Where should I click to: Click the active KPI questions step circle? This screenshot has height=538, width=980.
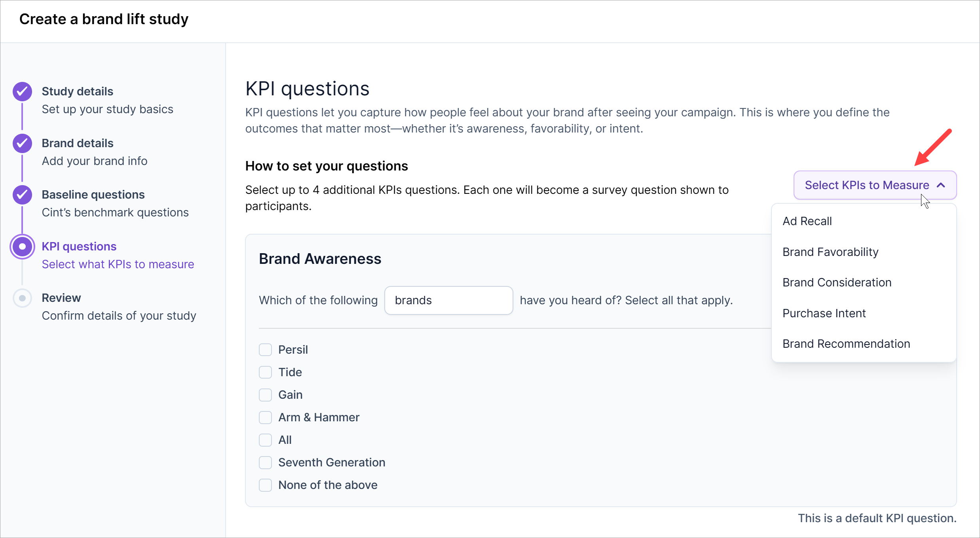[x=22, y=246]
